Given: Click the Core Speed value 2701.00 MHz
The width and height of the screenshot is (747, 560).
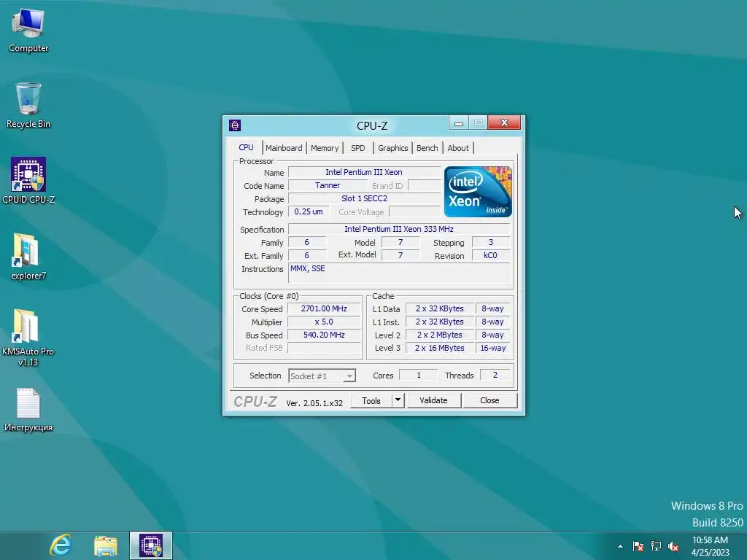Looking at the screenshot, I should pyautogui.click(x=324, y=308).
